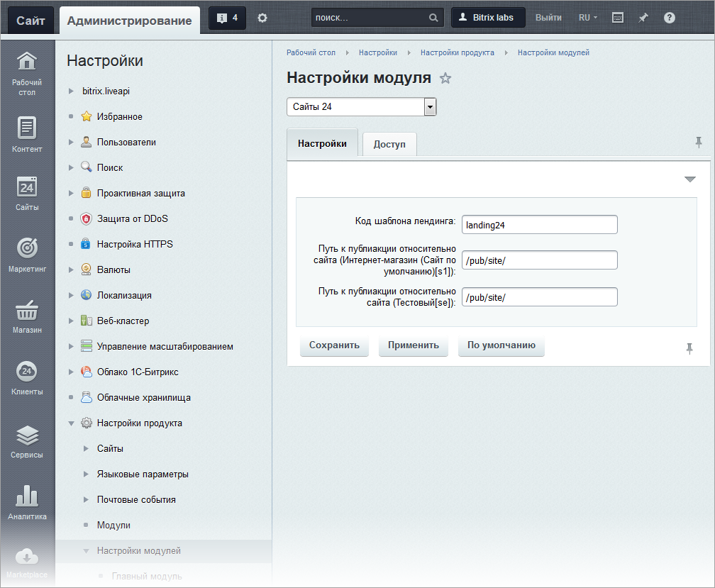Click the Код шаблона лендинга field
Viewport: 715px width, 588px height.
pos(539,225)
